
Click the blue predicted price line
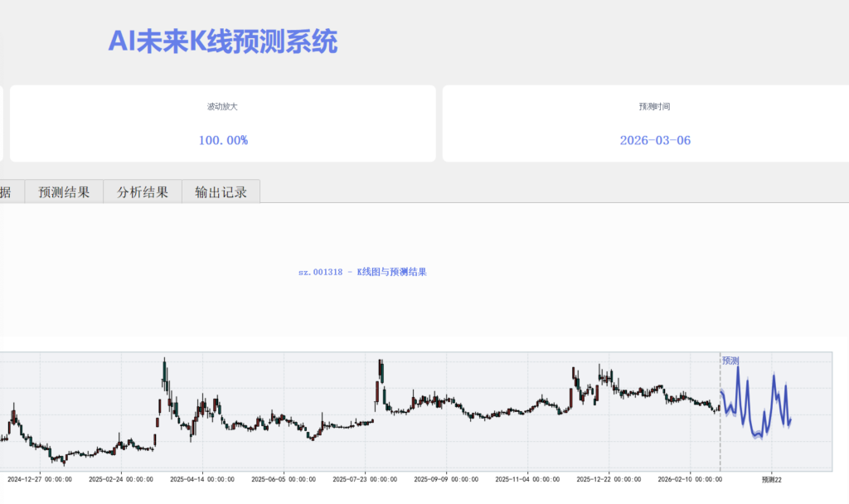tap(738, 373)
